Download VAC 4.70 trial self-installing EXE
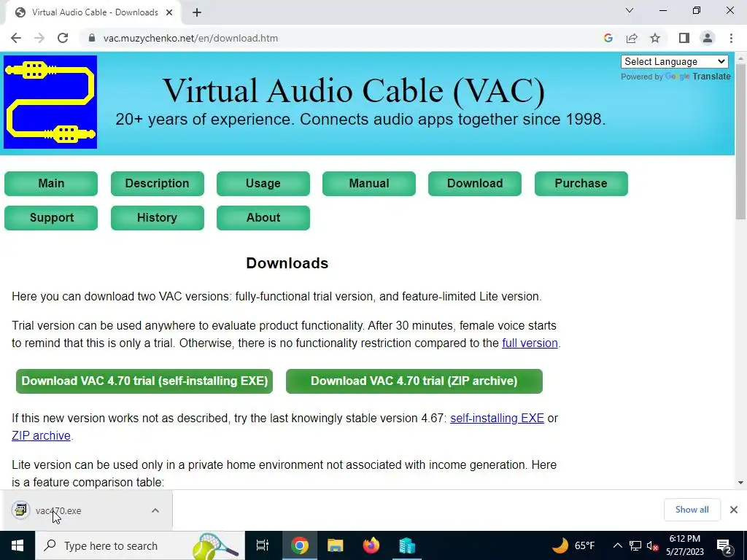747x560 pixels. [144, 381]
